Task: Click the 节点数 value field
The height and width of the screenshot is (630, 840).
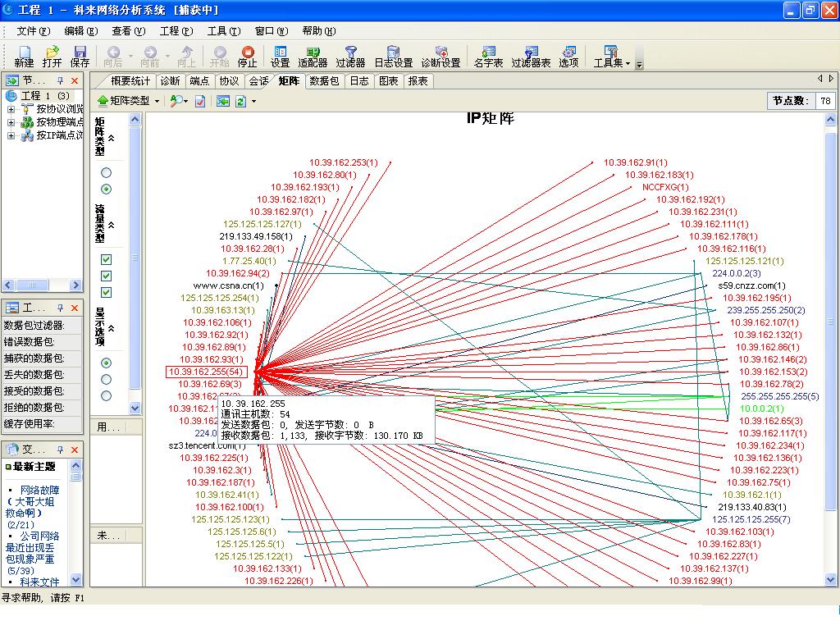Action: pos(824,101)
